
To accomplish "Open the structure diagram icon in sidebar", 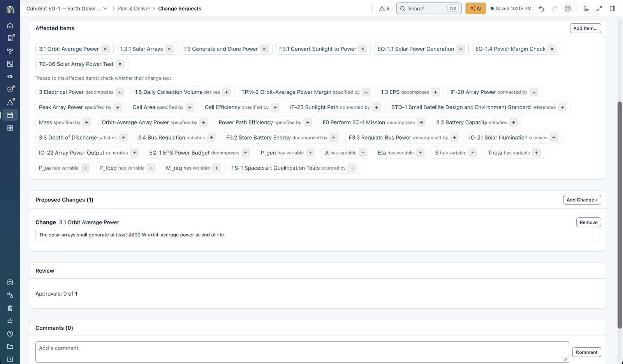I will pyautogui.click(x=10, y=51).
